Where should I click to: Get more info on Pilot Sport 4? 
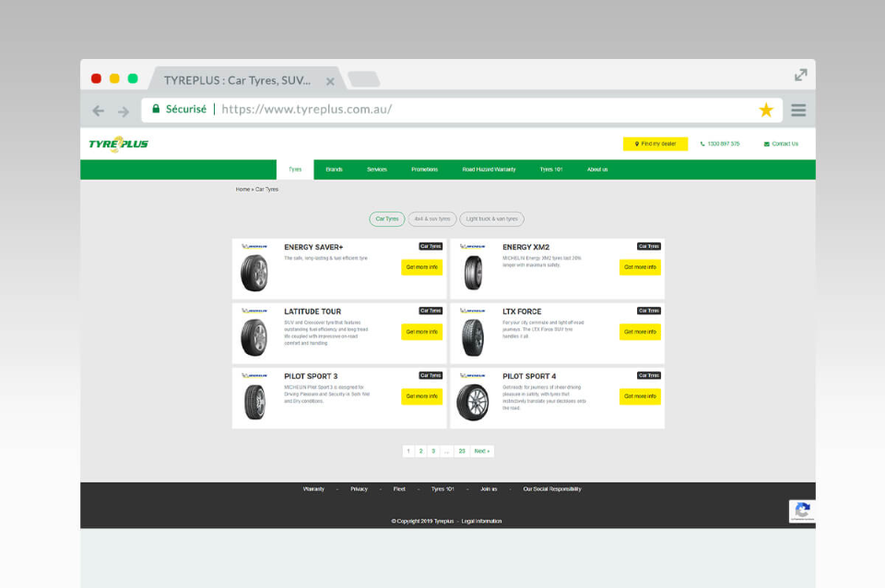(x=640, y=396)
